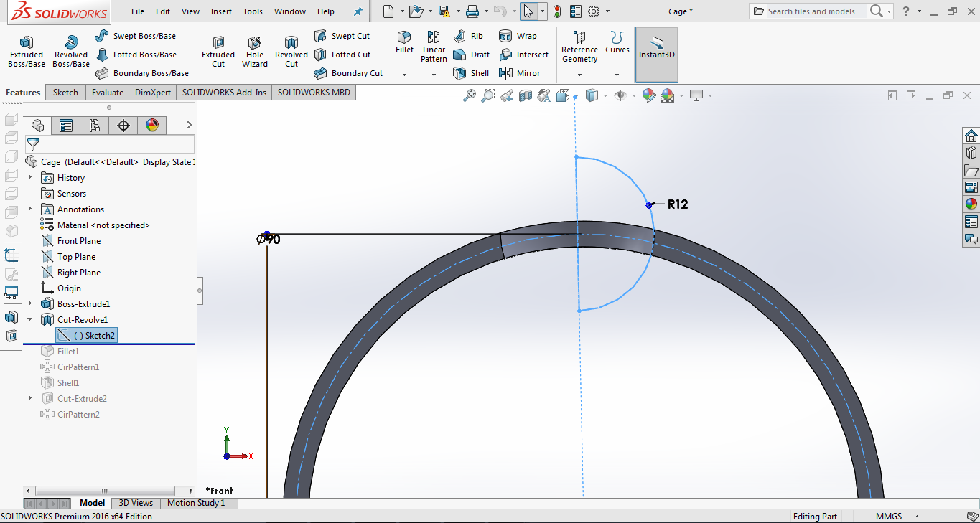This screenshot has height=523, width=980.
Task: Click the Search files and models field
Action: pos(811,11)
